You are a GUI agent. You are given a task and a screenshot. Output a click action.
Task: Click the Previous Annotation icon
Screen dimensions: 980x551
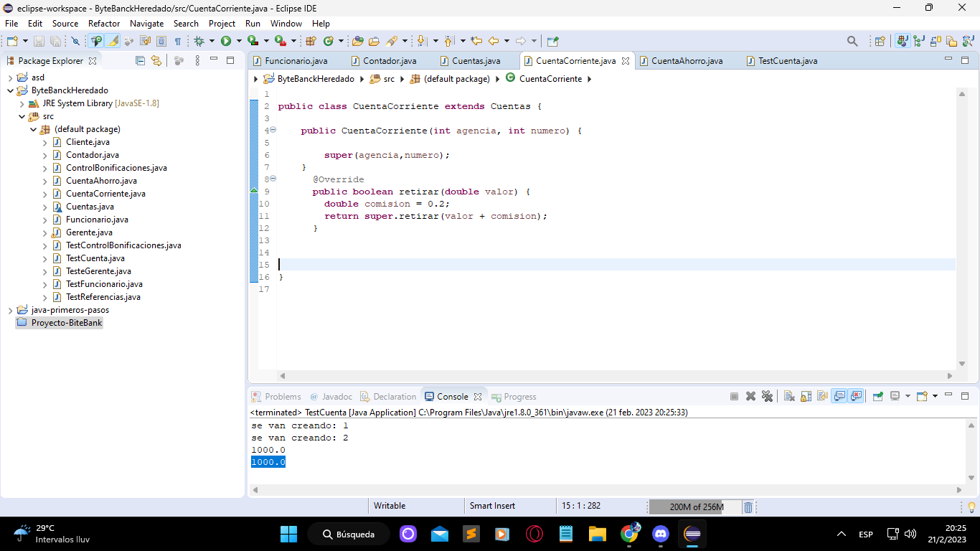pos(449,41)
